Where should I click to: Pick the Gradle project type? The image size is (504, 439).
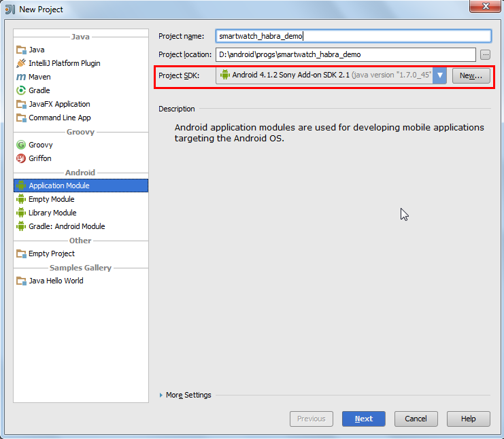[x=81, y=90]
